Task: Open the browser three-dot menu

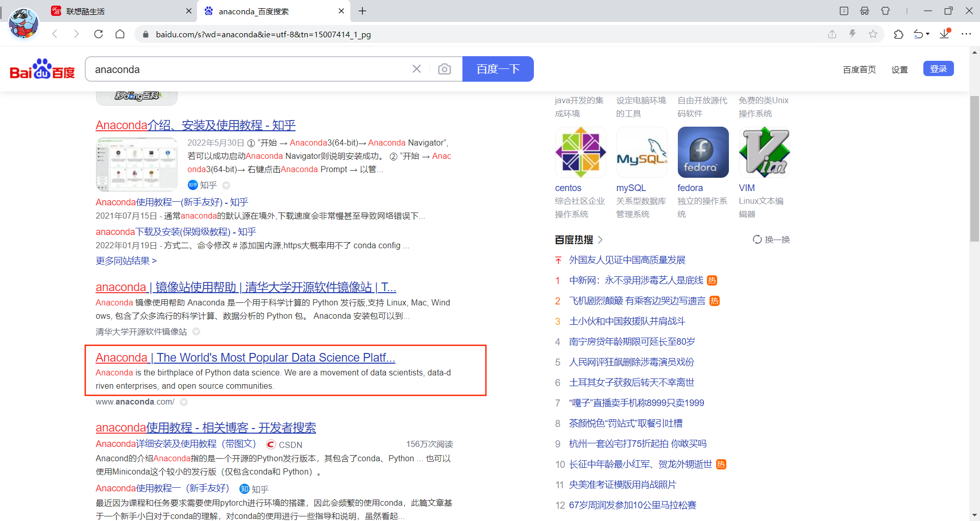Action: [x=966, y=34]
